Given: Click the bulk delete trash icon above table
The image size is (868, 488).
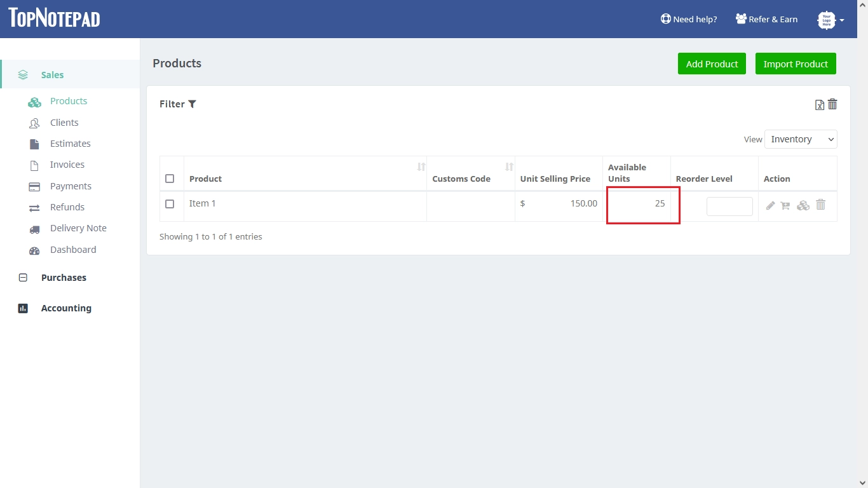Looking at the screenshot, I should (x=832, y=104).
